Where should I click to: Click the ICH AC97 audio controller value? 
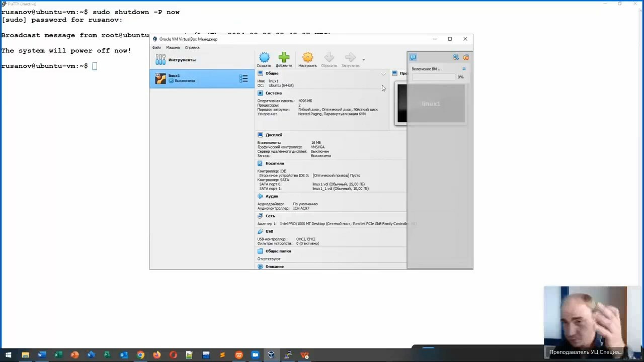tap(301, 208)
